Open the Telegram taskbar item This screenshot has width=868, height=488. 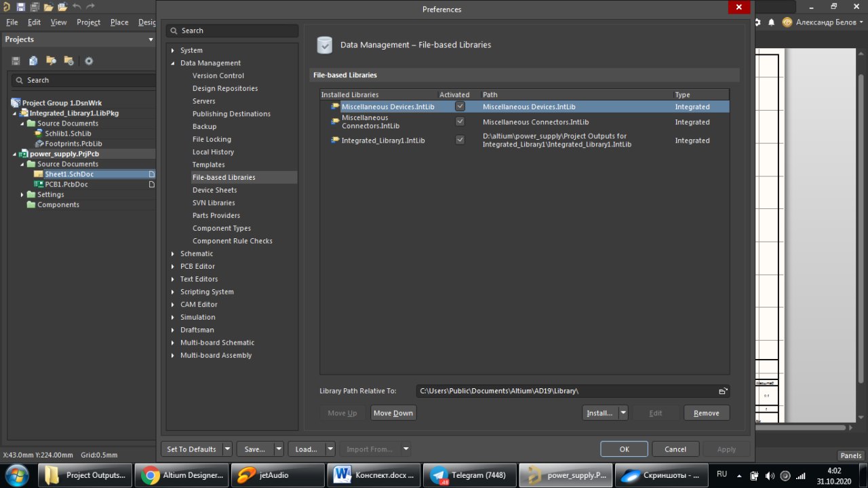tap(470, 475)
